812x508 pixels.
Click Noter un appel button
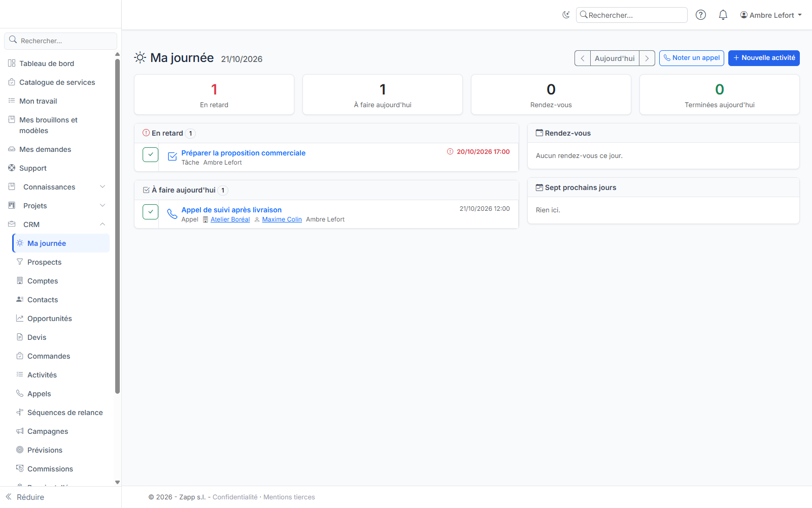click(692, 58)
